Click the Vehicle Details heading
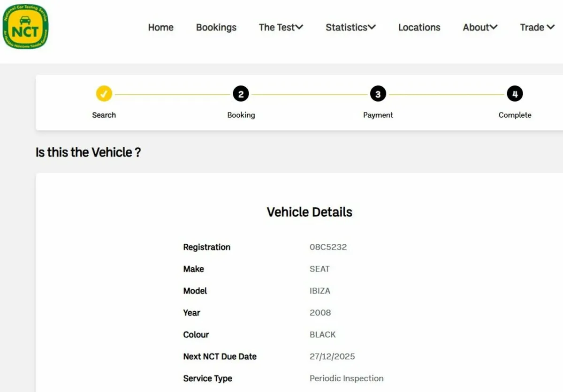Image resolution: width=563 pixels, height=392 pixels. coord(309,212)
